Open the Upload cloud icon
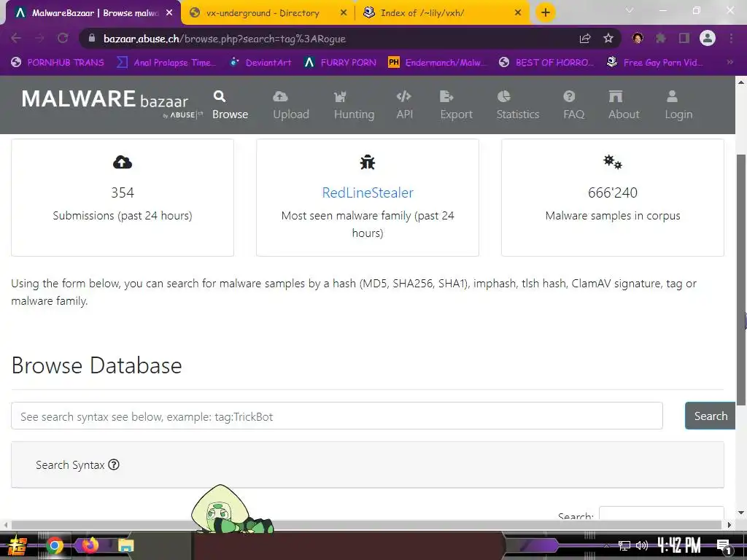 point(280,97)
